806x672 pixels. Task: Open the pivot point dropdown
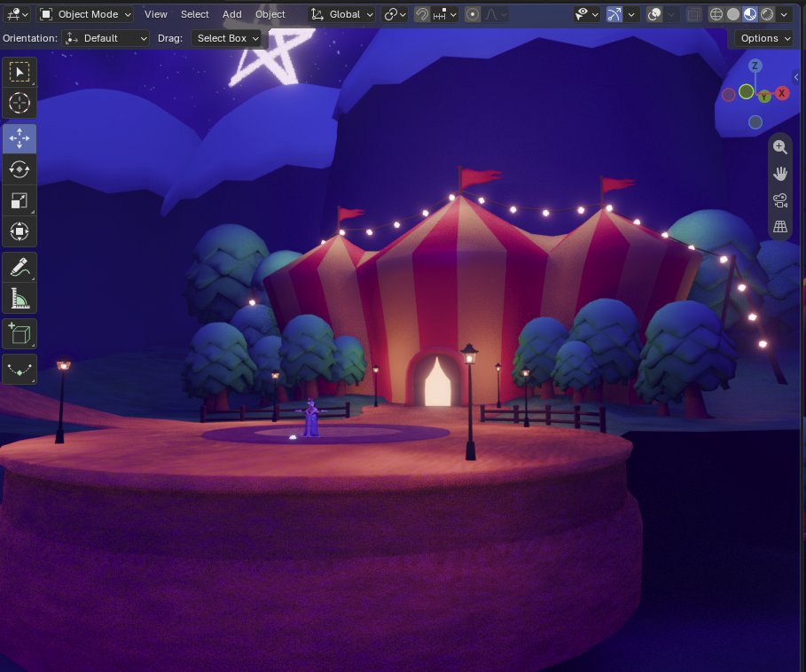(395, 14)
